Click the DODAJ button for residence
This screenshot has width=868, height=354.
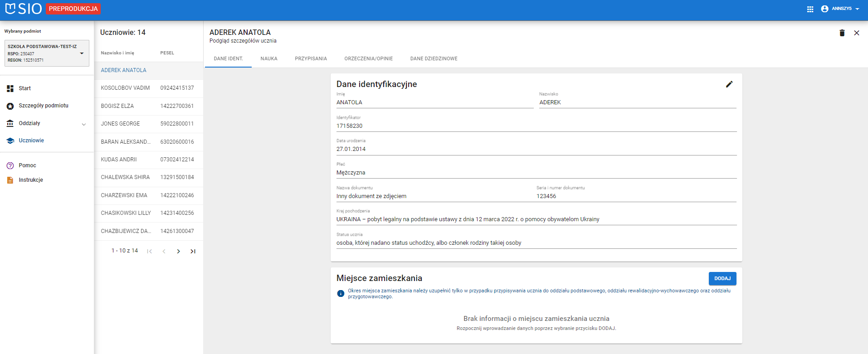[722, 278]
